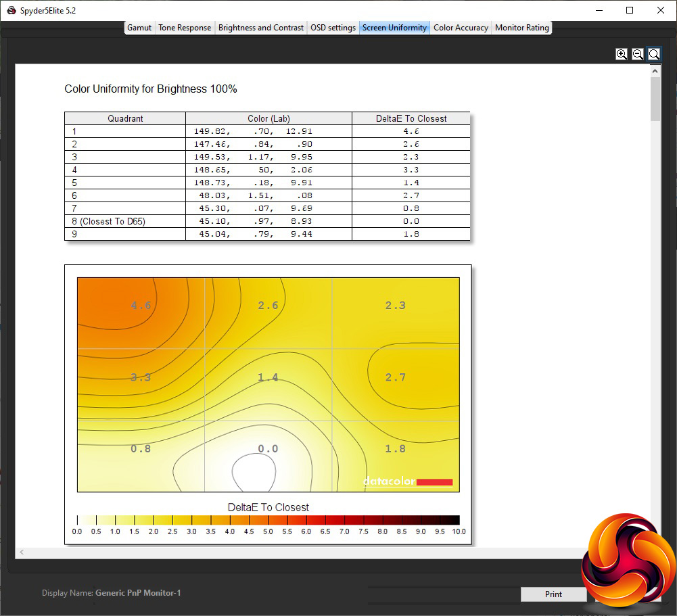The height and width of the screenshot is (616, 677).
Task: Click DeltaE value 0.0 in table row 8
Action: click(411, 221)
